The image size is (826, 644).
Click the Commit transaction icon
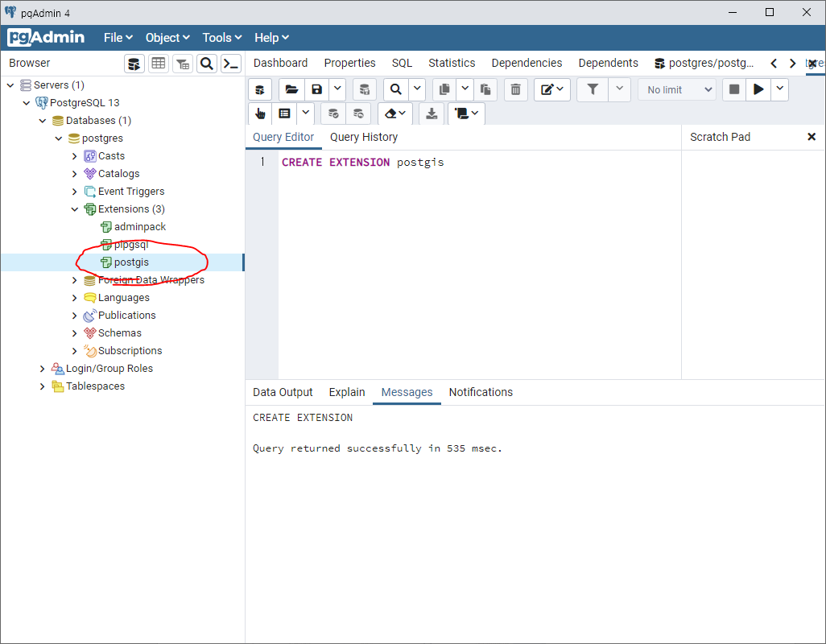333,114
